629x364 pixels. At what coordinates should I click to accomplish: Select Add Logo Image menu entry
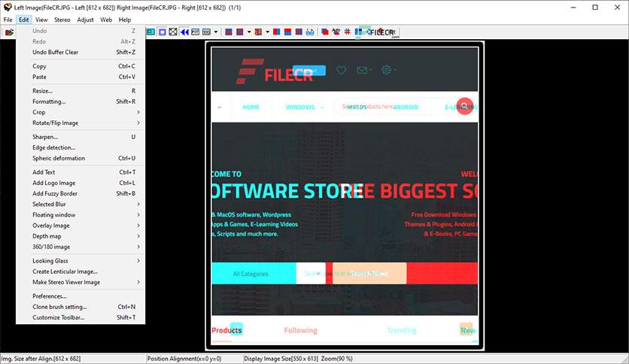(81, 183)
